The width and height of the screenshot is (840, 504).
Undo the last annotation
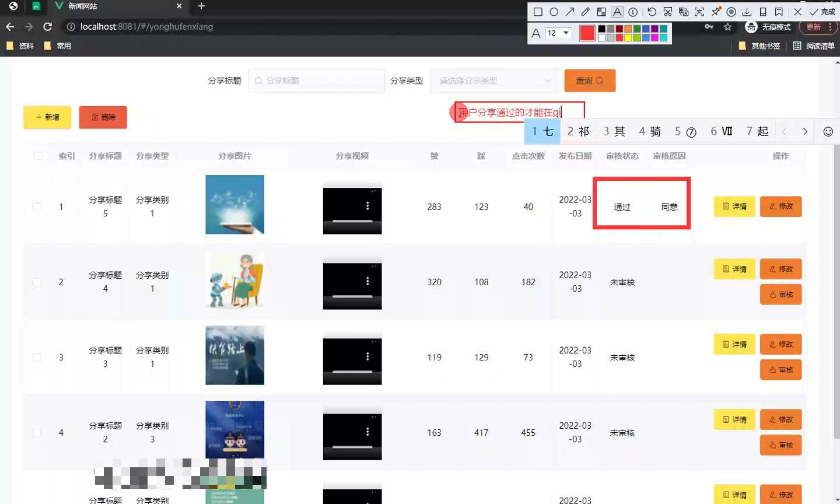click(652, 12)
